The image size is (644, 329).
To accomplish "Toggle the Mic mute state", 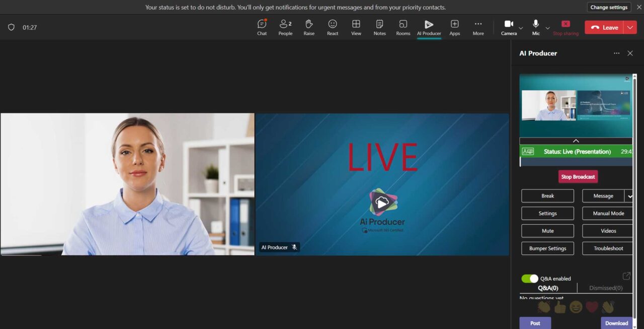I will pyautogui.click(x=536, y=27).
